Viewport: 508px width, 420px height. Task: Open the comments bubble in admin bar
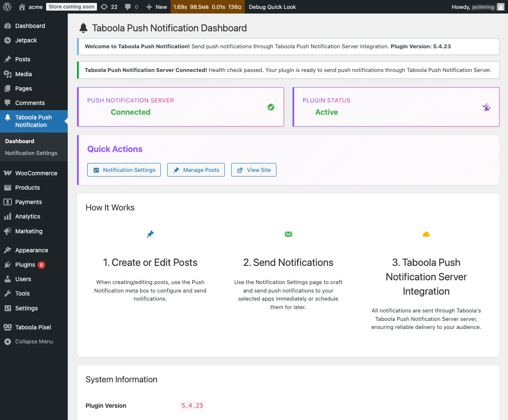(x=128, y=7)
